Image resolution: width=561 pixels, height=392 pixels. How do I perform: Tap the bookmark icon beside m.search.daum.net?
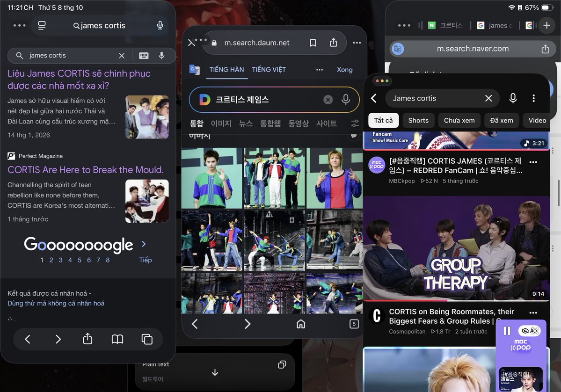(313, 43)
